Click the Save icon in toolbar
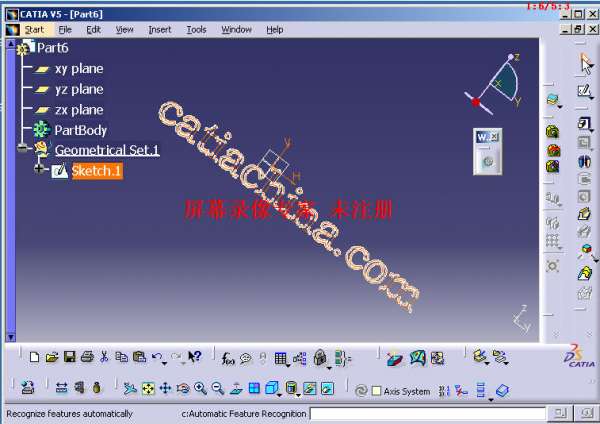 pos(70,357)
